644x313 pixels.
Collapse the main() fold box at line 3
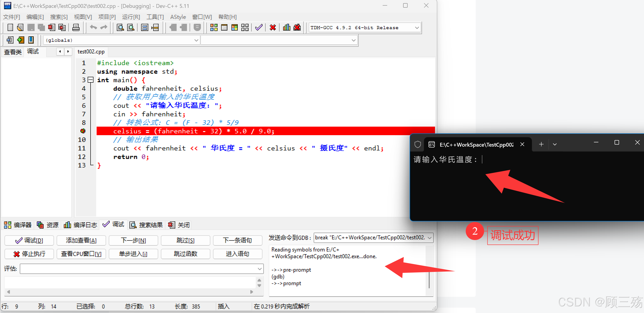click(91, 80)
